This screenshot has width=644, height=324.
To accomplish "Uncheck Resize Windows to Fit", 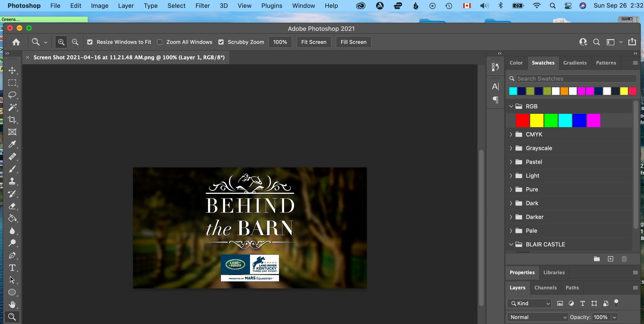I will tap(90, 42).
